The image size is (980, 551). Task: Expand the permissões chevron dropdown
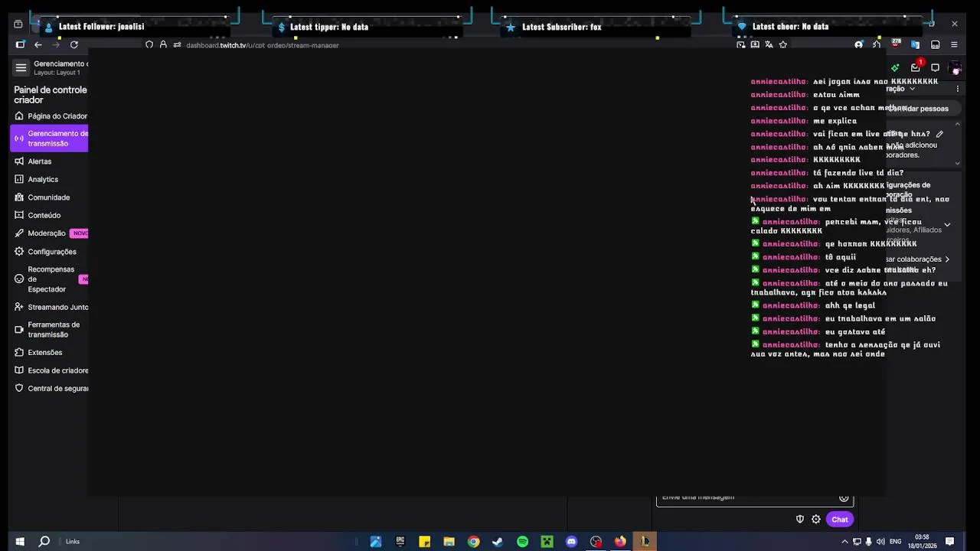click(x=947, y=225)
